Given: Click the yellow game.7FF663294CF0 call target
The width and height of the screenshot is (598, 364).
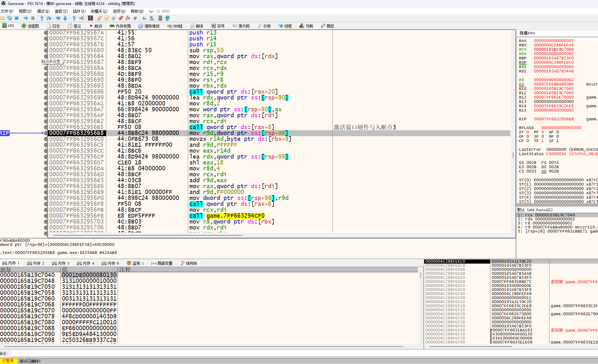Looking at the screenshot, I should click(x=235, y=216).
